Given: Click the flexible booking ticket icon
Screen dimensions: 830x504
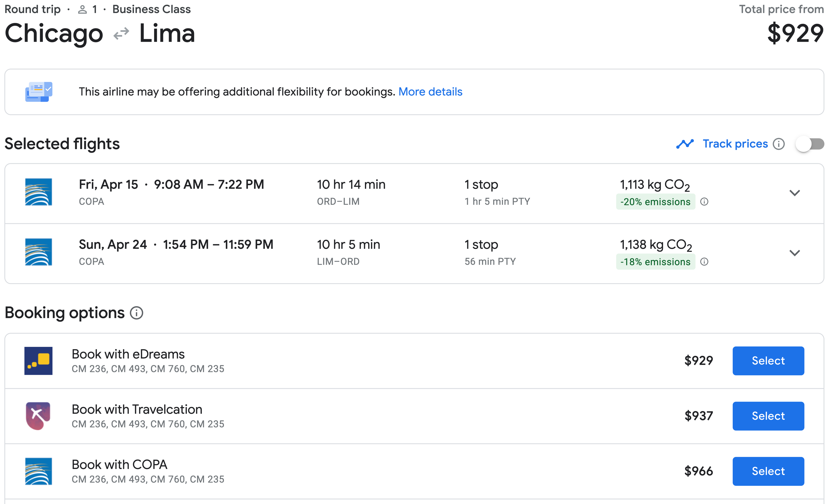Looking at the screenshot, I should (x=39, y=92).
